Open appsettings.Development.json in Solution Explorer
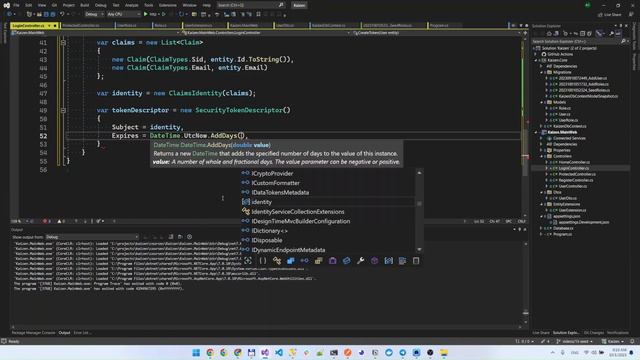The height and width of the screenshot is (360, 640). (x=584, y=222)
